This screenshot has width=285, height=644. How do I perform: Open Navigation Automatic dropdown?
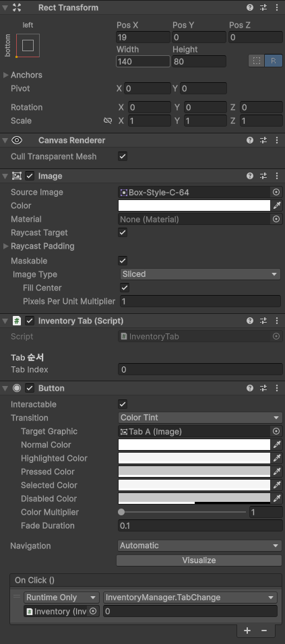click(199, 546)
